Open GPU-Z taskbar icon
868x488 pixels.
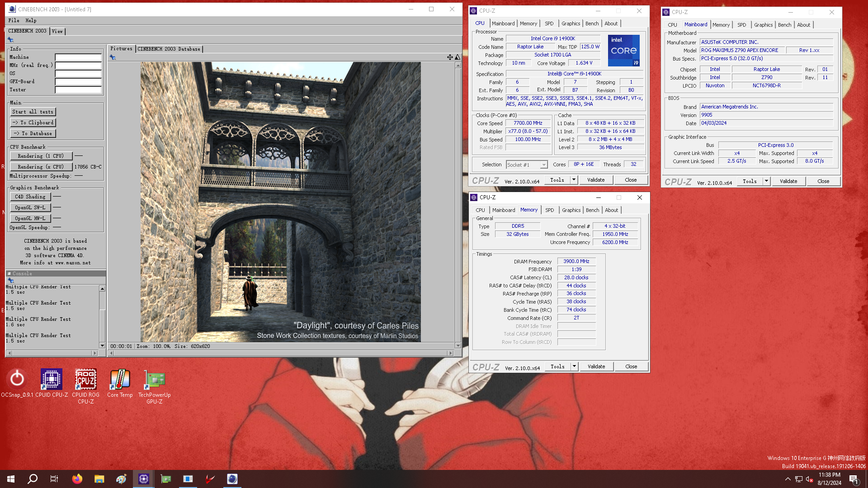166,479
